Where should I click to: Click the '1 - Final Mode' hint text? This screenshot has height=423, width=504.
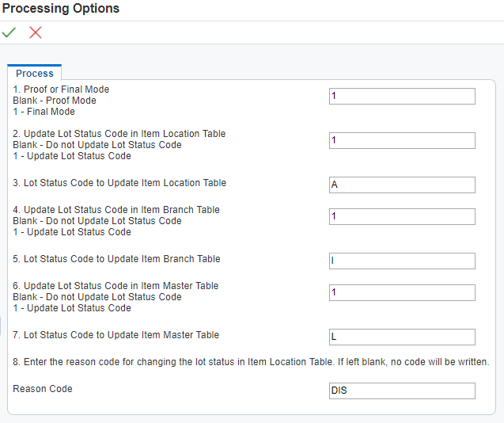(x=44, y=112)
